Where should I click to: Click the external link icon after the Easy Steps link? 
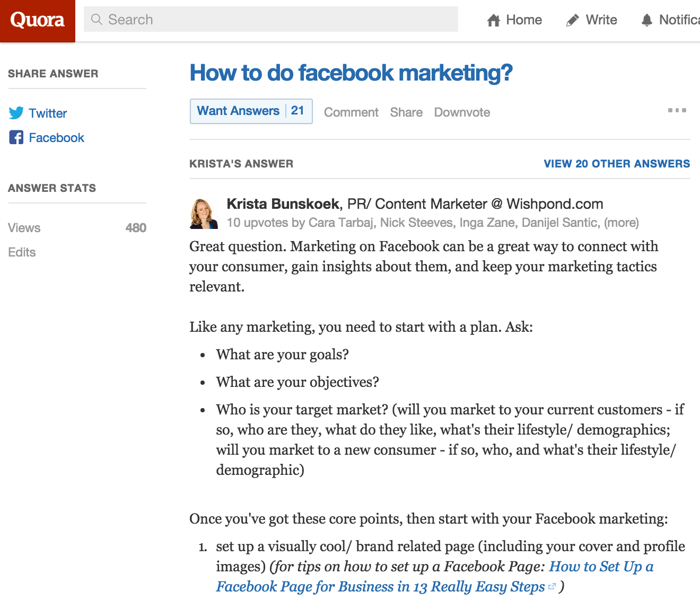tap(552, 587)
